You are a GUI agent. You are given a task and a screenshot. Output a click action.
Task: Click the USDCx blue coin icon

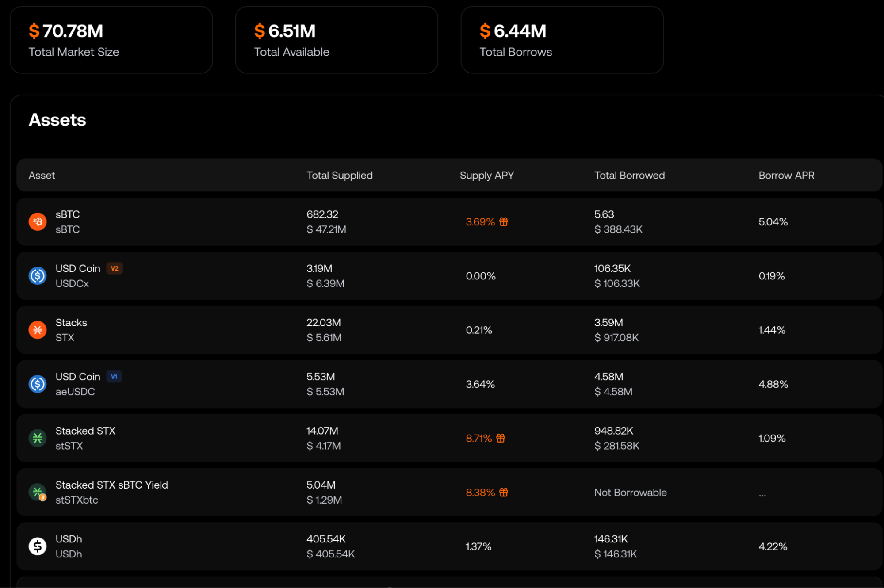pos(38,276)
